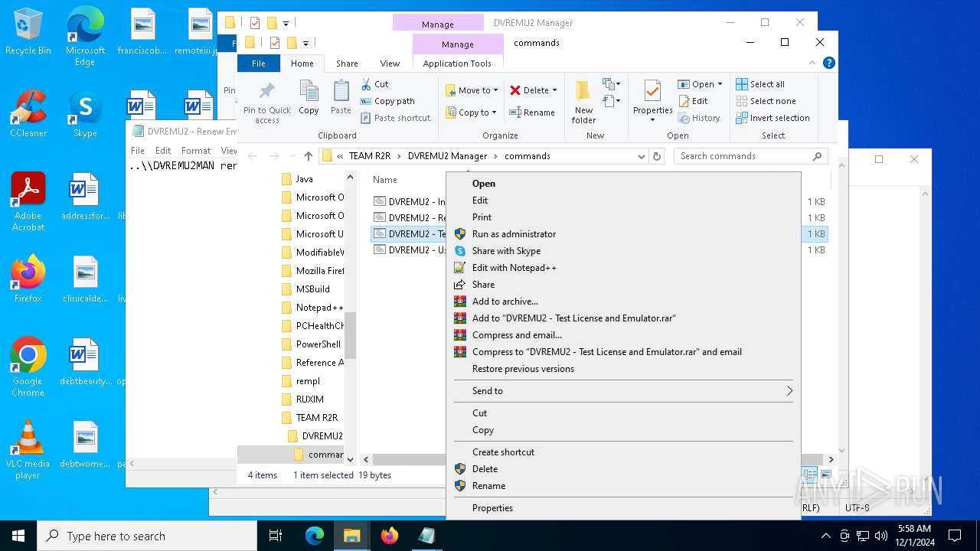
Task: Switch to the View ribbon tab
Action: [x=390, y=64]
